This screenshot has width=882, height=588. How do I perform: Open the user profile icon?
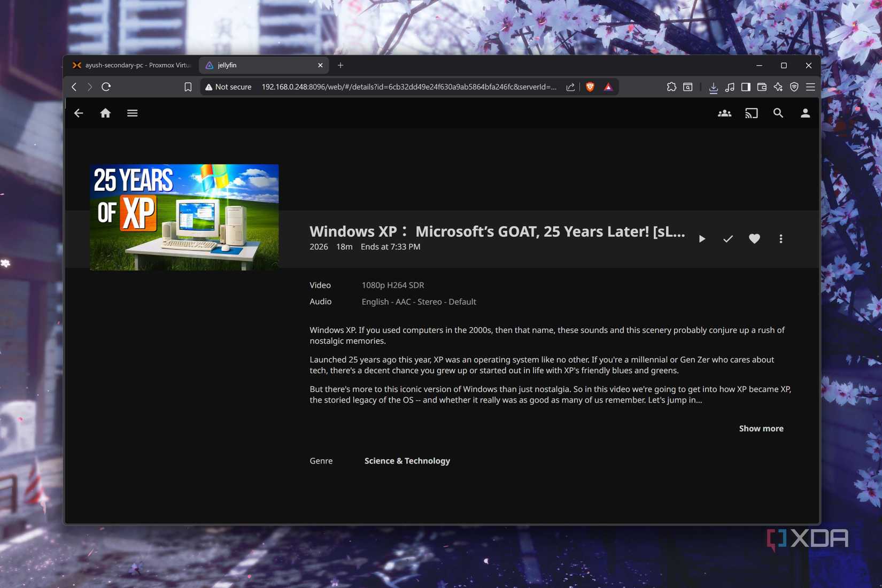point(805,113)
